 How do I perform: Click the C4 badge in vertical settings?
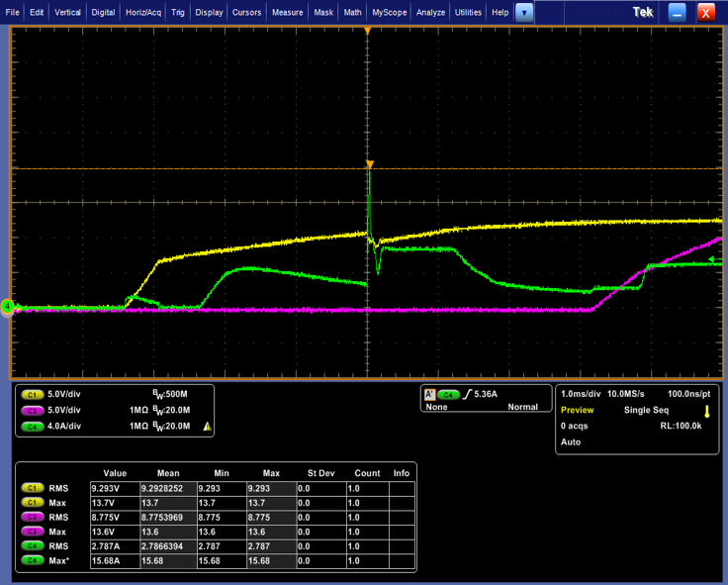(x=32, y=427)
